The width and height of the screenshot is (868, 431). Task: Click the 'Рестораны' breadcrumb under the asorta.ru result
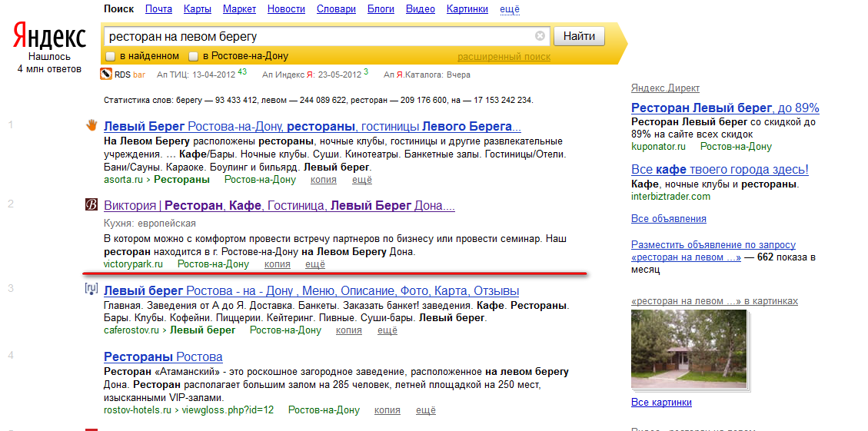(181, 180)
